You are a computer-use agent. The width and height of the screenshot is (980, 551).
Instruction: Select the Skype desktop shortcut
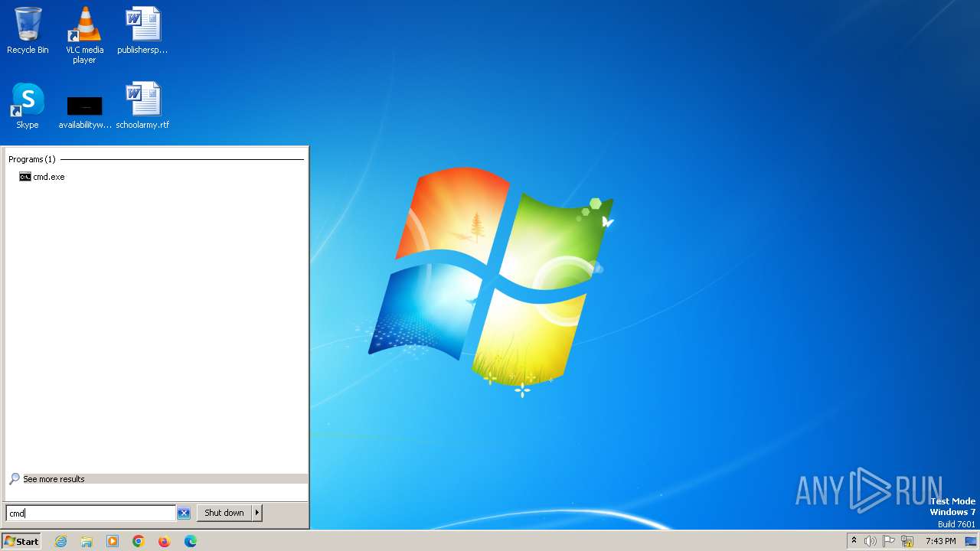[x=28, y=106]
